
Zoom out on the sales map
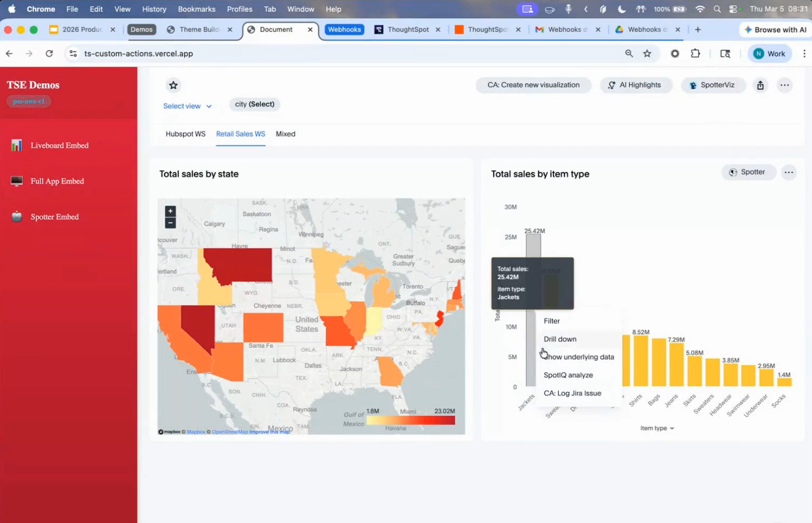point(170,223)
